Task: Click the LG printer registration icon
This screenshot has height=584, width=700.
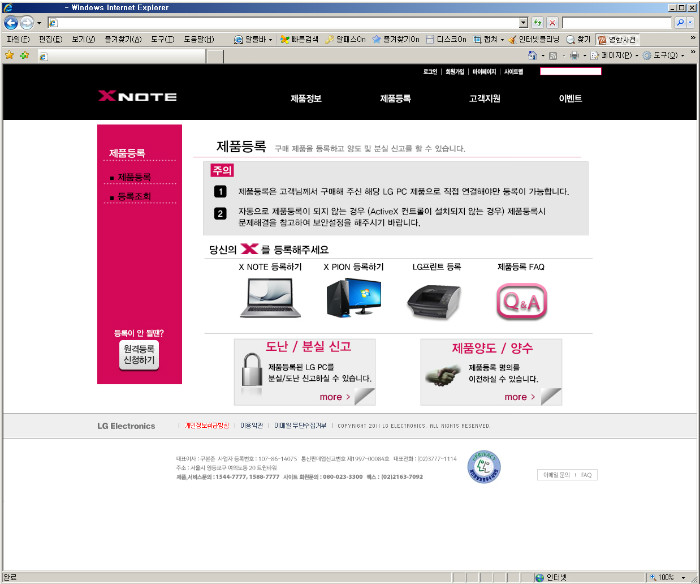Action: pyautogui.click(x=436, y=298)
